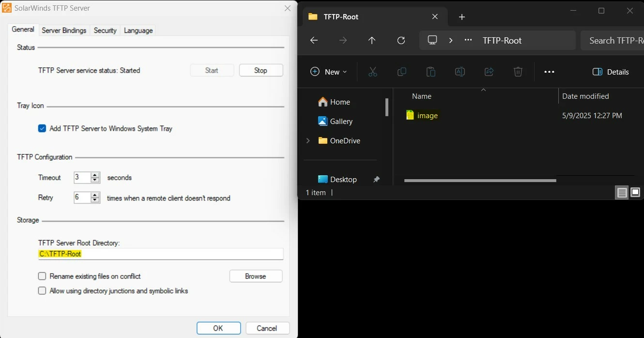The height and width of the screenshot is (338, 644).
Task: Open the New dropdown in Explorer
Action: point(329,72)
